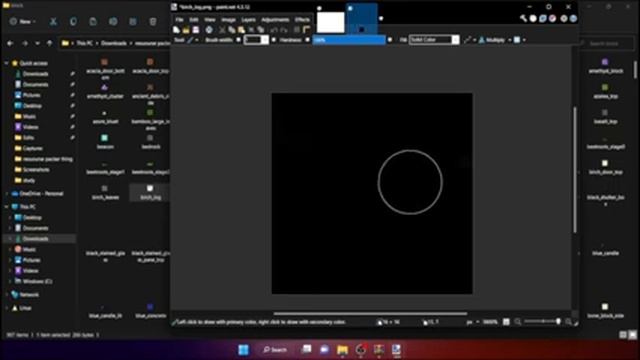Click the Up arrow in File Explorer navigation
This screenshot has width=640, height=360.
[49, 43]
